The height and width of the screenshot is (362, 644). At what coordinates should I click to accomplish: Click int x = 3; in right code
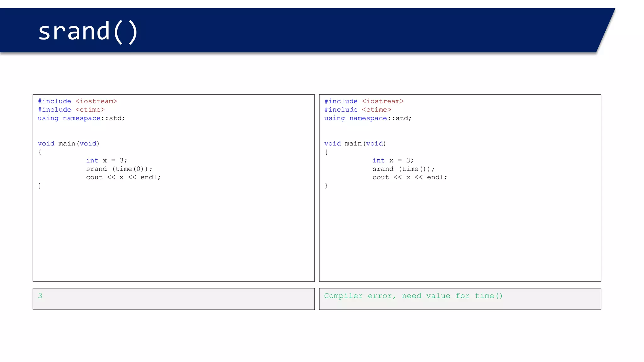(393, 161)
